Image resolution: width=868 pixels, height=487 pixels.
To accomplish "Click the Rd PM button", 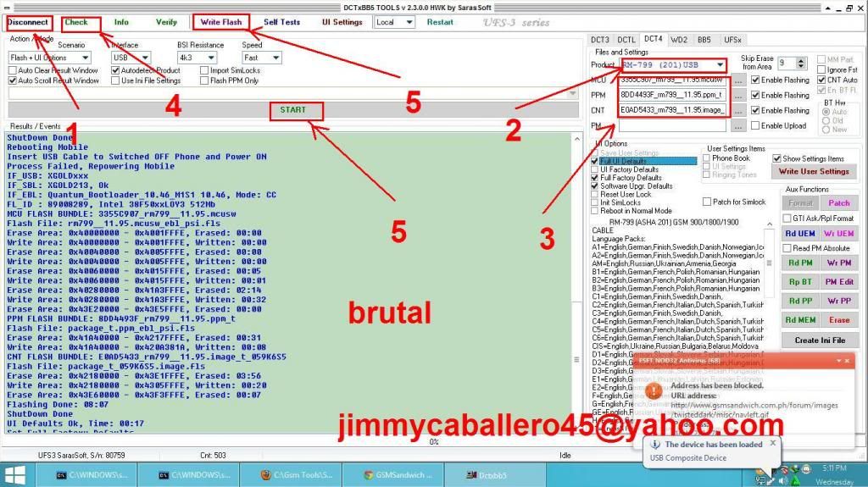I will point(800,263).
